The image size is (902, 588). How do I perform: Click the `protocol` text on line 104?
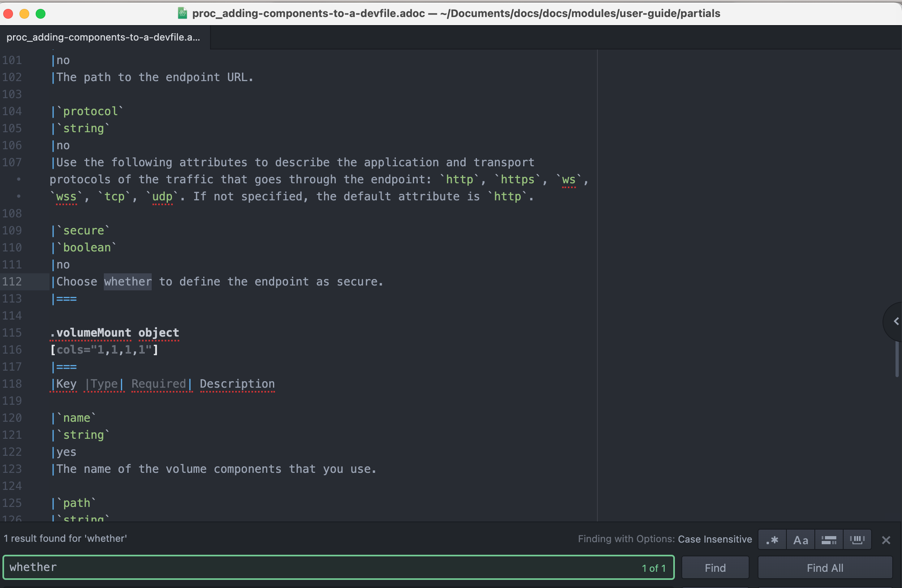click(x=90, y=111)
